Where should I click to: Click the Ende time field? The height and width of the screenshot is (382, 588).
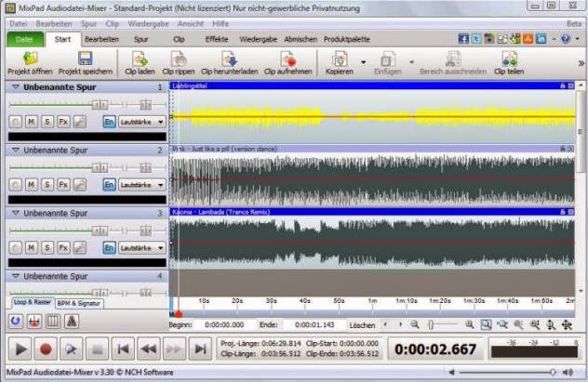314,324
